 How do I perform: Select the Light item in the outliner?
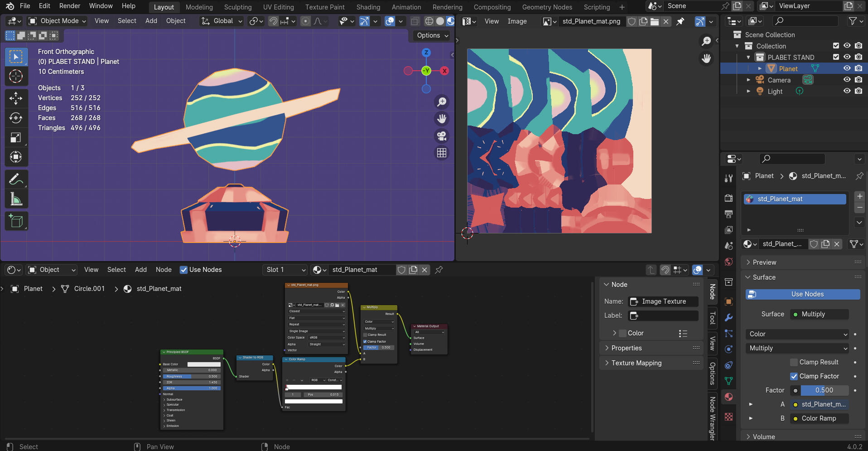(x=775, y=91)
